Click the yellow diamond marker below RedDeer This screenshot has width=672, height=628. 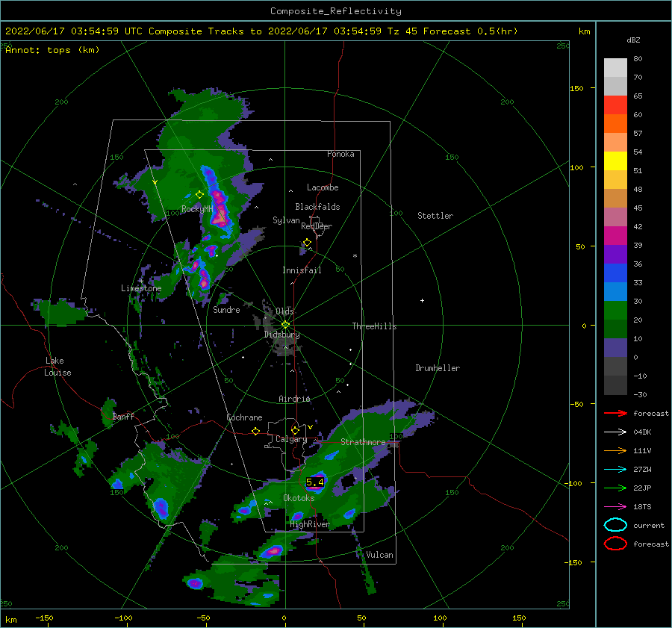pyautogui.click(x=307, y=243)
